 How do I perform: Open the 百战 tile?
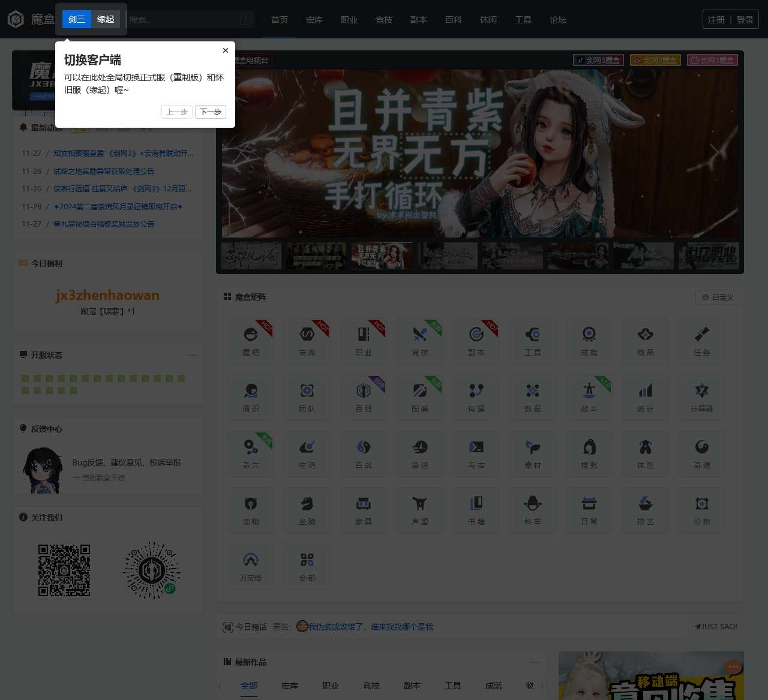tap(364, 453)
